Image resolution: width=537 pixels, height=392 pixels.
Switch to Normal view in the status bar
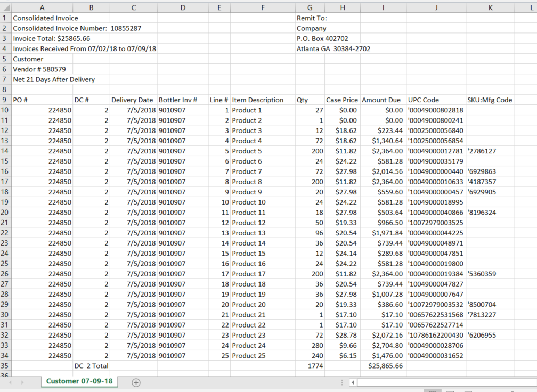433,390
